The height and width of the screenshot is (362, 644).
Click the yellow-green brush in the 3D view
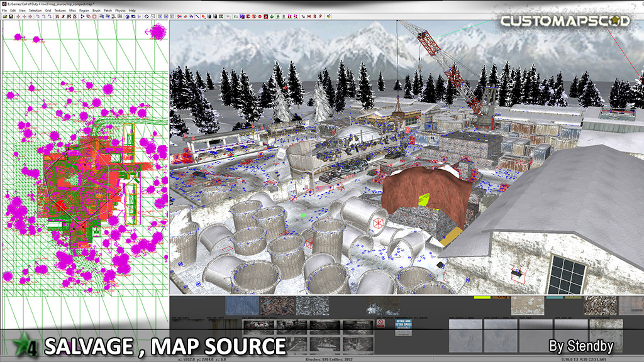423,199
